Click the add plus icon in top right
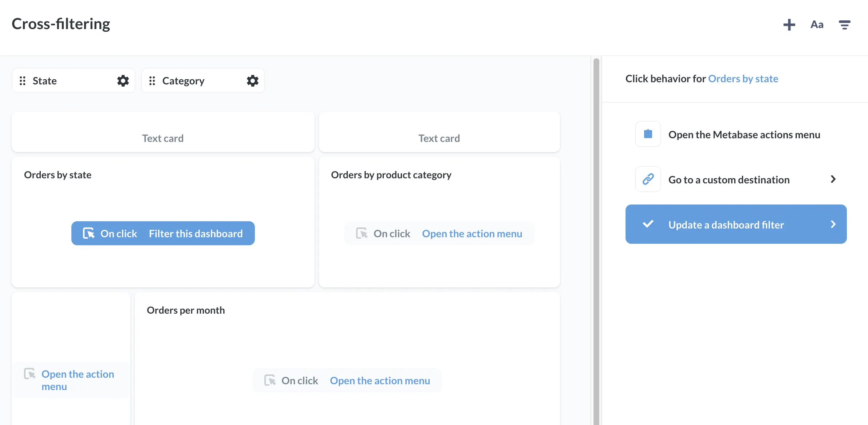 (x=788, y=24)
